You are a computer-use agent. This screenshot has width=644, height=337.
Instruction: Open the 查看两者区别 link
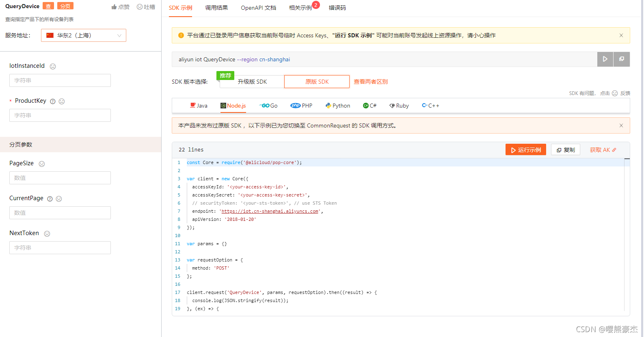coord(371,82)
